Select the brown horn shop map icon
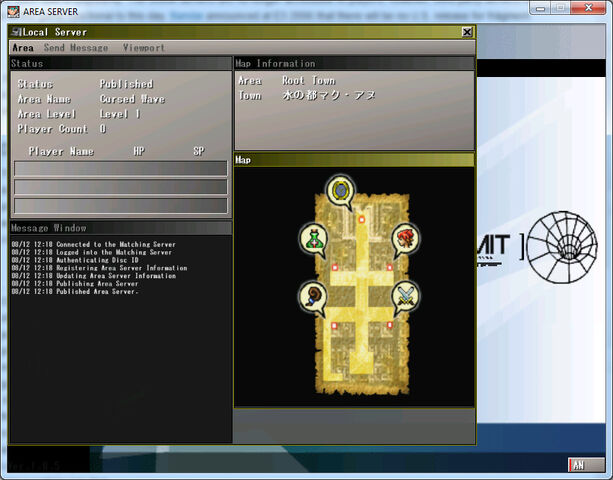 tap(314, 298)
